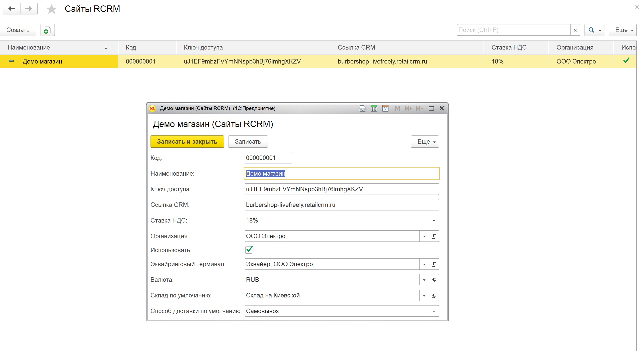Add Сайты RCRM to favorites via star icon
Image resolution: width=644 pixels, height=351 pixels.
51,9
